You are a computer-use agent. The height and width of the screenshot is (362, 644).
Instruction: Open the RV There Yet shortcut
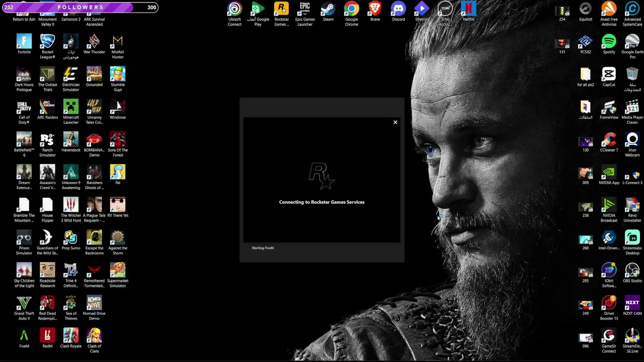pyautogui.click(x=118, y=208)
